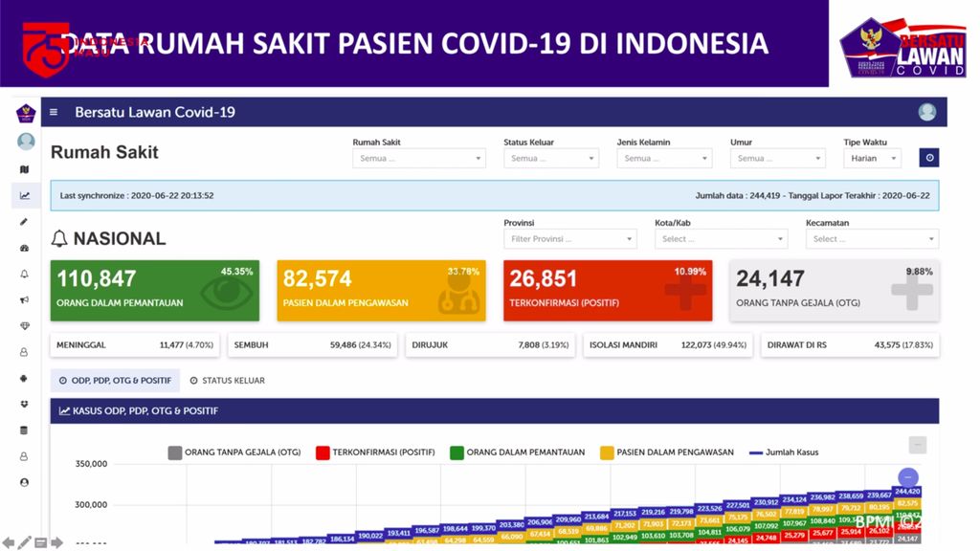Click the Bersatu Lawan Covid-19 header title
This screenshot has height=551, width=980.
155,113
